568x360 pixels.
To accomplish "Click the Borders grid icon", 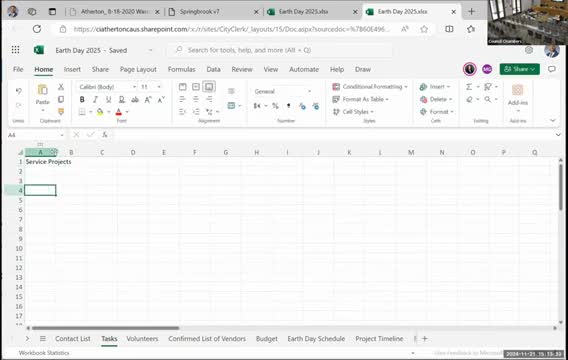I will pyautogui.click(x=82, y=112).
